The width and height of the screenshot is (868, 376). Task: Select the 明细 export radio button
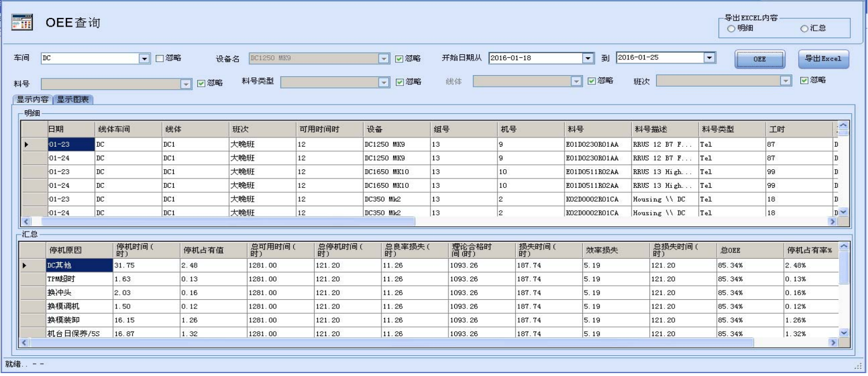[x=731, y=29]
